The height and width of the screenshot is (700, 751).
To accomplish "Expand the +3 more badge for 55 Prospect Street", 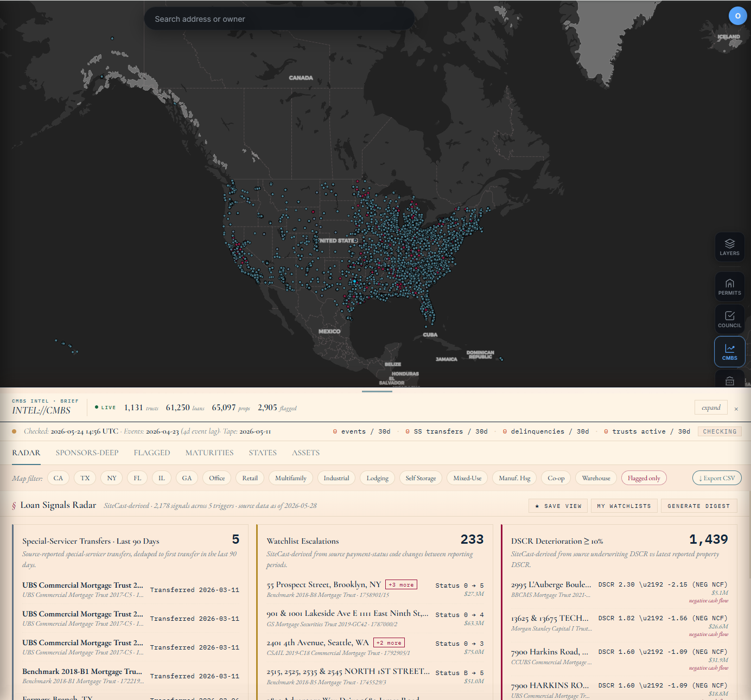I will click(401, 584).
